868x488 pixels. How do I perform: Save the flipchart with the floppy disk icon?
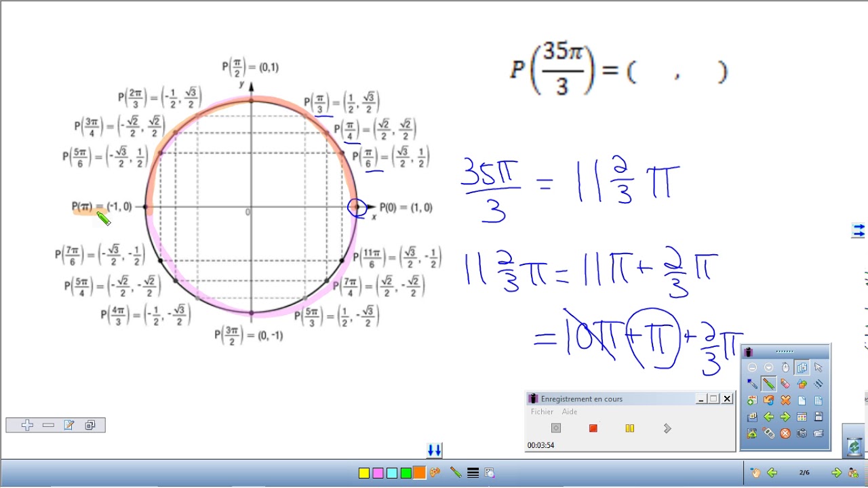pyautogui.click(x=818, y=417)
